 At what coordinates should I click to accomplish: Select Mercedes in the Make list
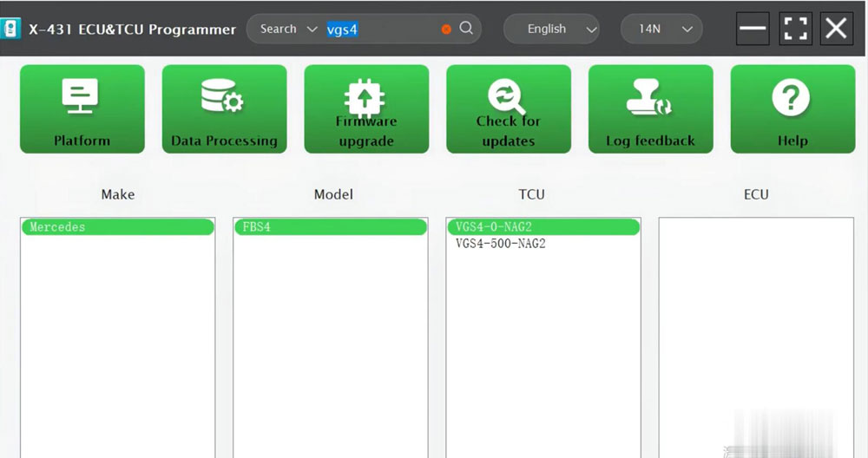pos(117,227)
